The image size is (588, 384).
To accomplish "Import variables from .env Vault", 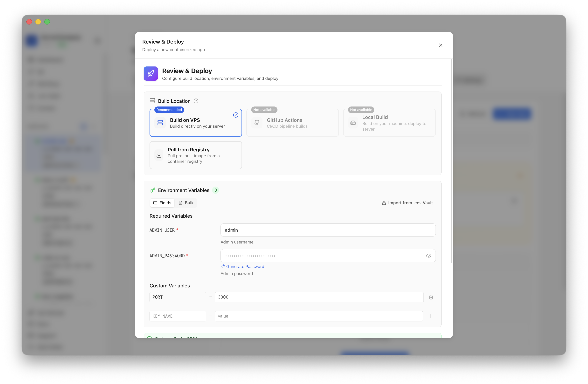I will click(407, 203).
